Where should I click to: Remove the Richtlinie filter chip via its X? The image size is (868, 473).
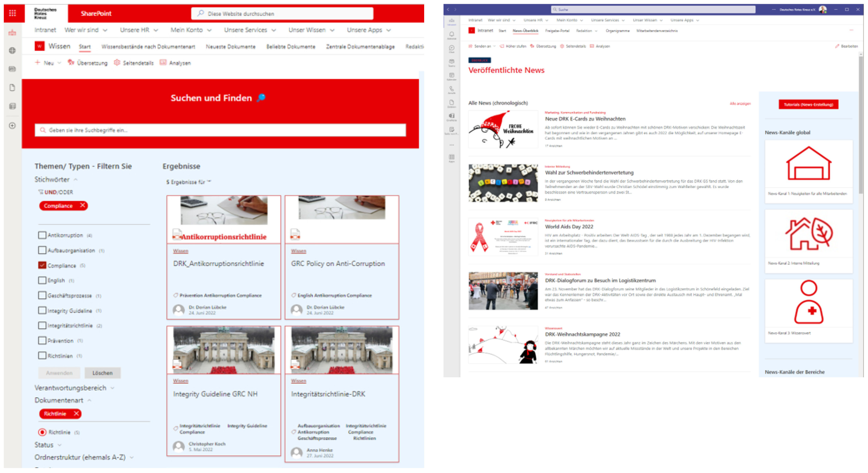point(77,413)
